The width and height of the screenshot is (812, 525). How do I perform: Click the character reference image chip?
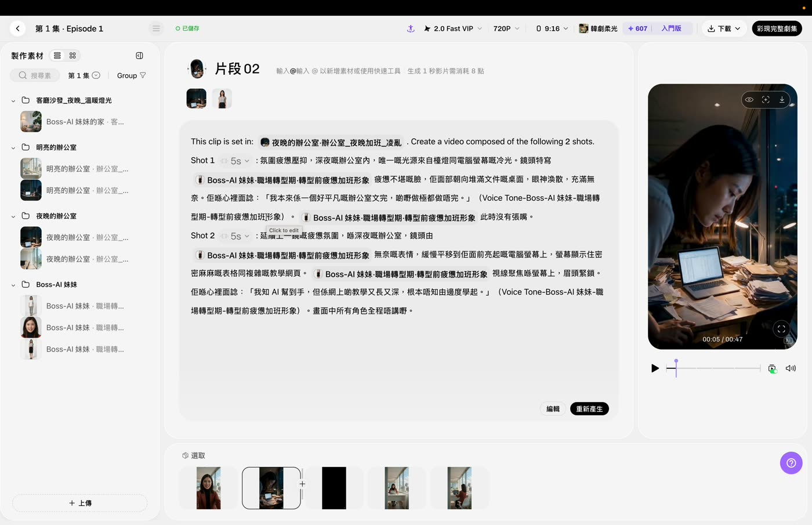click(x=222, y=99)
